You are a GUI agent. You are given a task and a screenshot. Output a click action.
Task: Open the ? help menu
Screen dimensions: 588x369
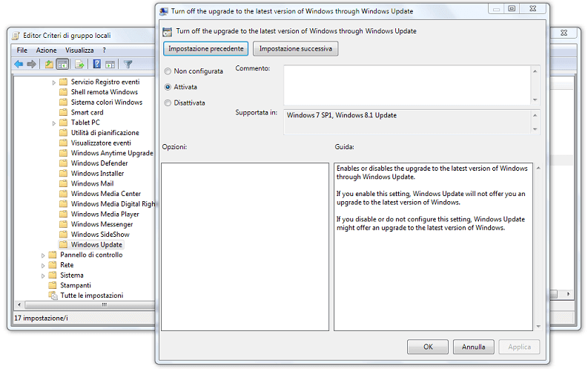[105, 50]
